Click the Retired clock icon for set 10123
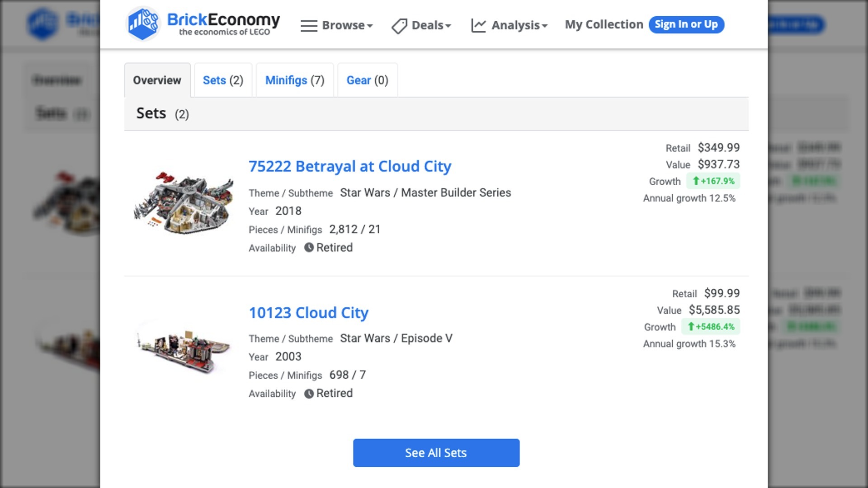 pos(309,394)
